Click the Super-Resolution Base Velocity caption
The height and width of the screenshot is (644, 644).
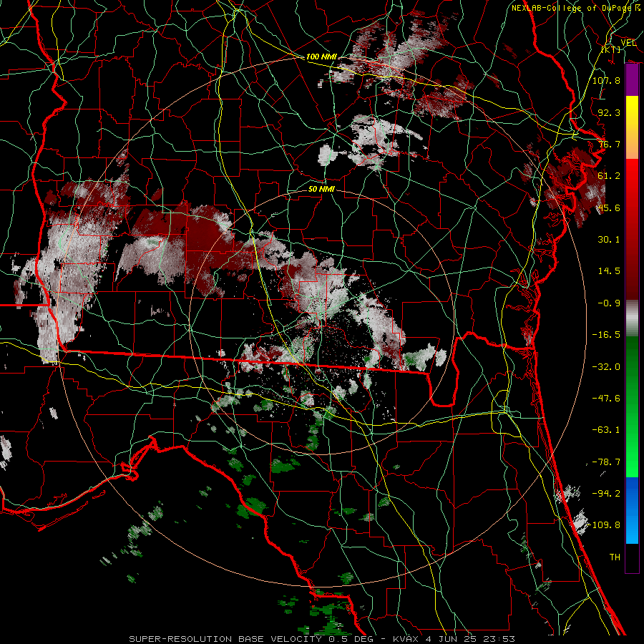click(x=322, y=639)
